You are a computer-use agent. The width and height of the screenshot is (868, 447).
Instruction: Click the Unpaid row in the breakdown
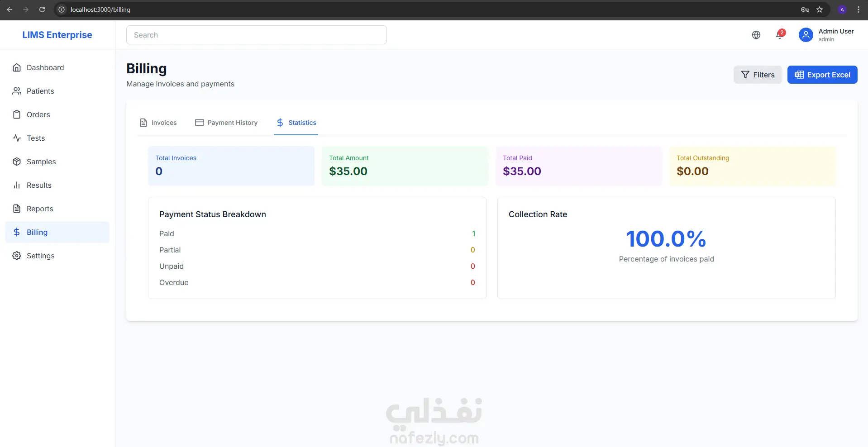317,266
